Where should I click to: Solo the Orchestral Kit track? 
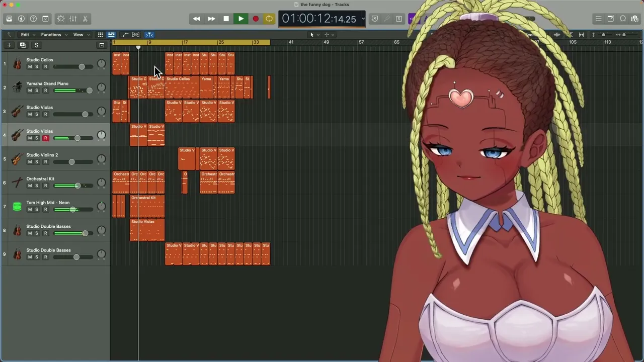36,186
